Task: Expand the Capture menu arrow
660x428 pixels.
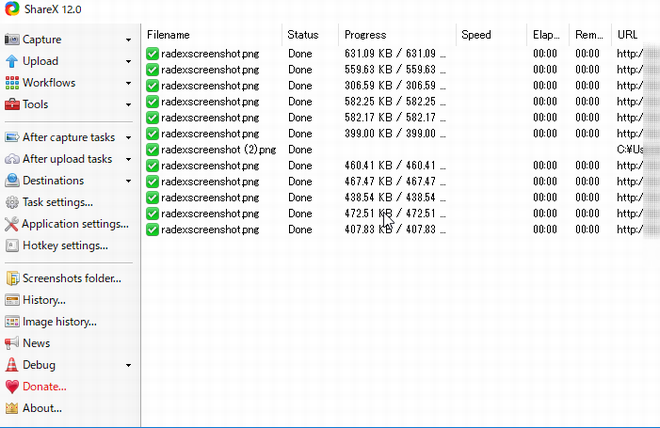Action: (128, 40)
